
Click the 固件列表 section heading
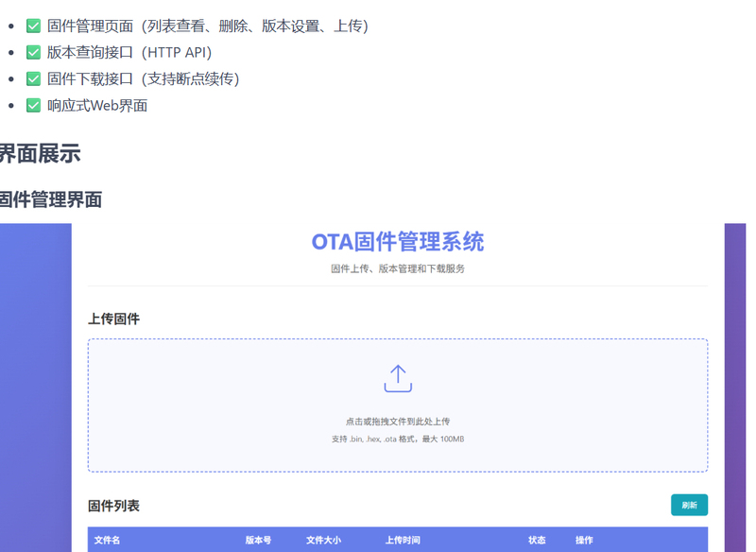pos(114,507)
